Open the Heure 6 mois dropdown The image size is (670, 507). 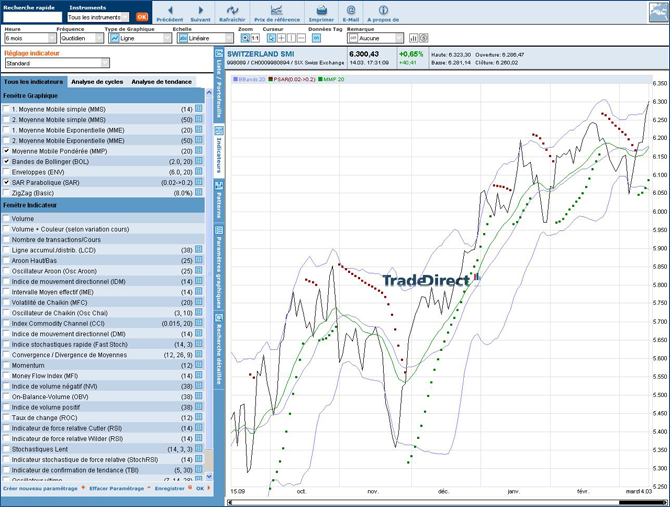coord(30,38)
